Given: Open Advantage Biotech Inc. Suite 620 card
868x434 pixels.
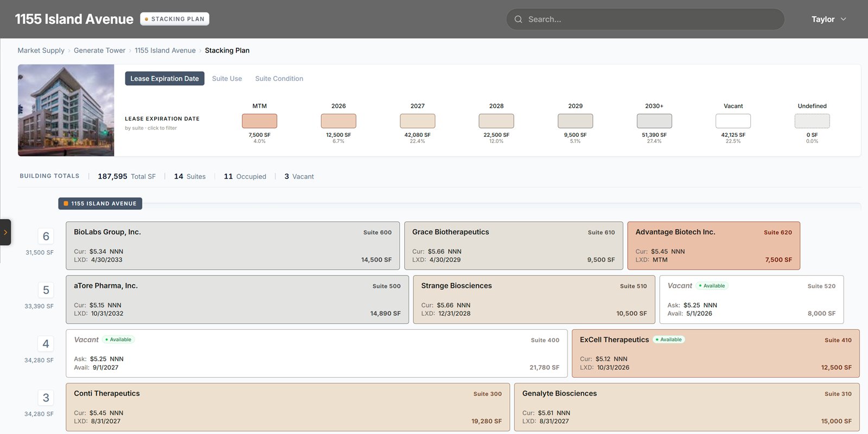Looking at the screenshot, I should coord(714,246).
